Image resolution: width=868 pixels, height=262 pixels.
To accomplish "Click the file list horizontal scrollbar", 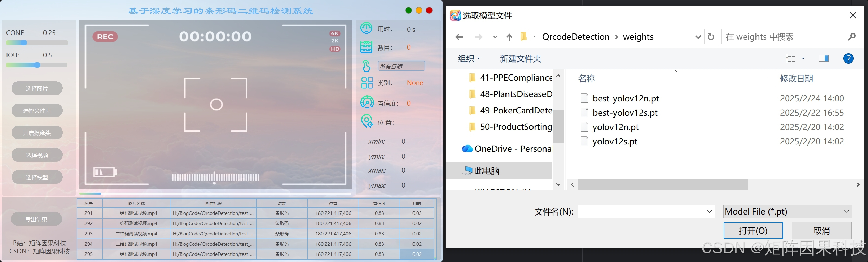I will click(x=663, y=184).
